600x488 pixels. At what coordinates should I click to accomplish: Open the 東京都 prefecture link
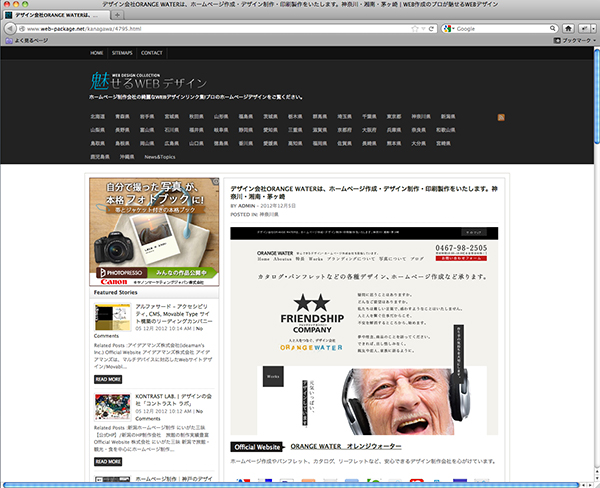394,116
